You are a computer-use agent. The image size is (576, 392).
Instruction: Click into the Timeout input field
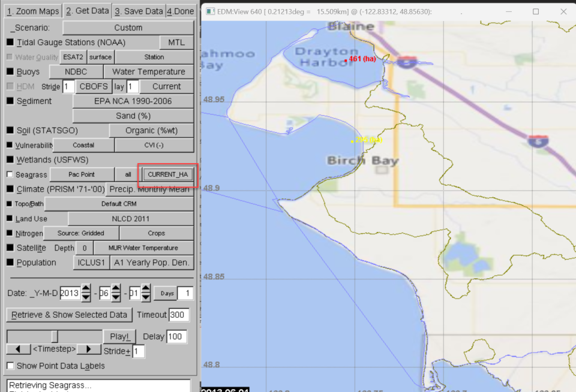click(x=179, y=315)
